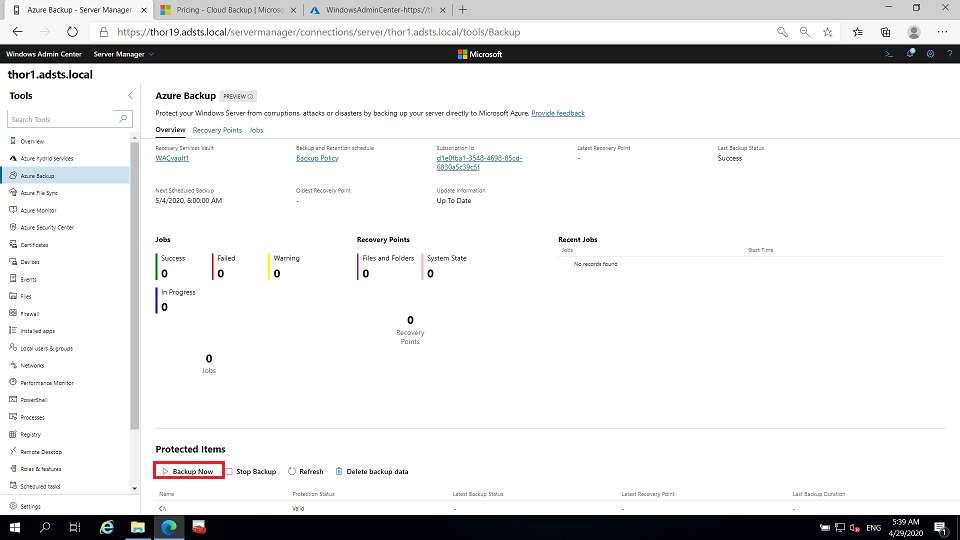
Task: Open the settings gear in header
Action: coord(930,54)
